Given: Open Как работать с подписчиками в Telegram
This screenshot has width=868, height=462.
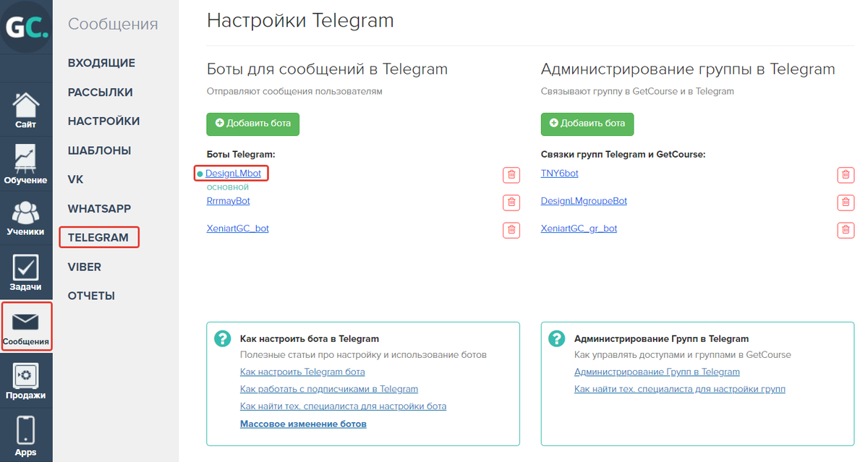Looking at the screenshot, I should click(329, 389).
